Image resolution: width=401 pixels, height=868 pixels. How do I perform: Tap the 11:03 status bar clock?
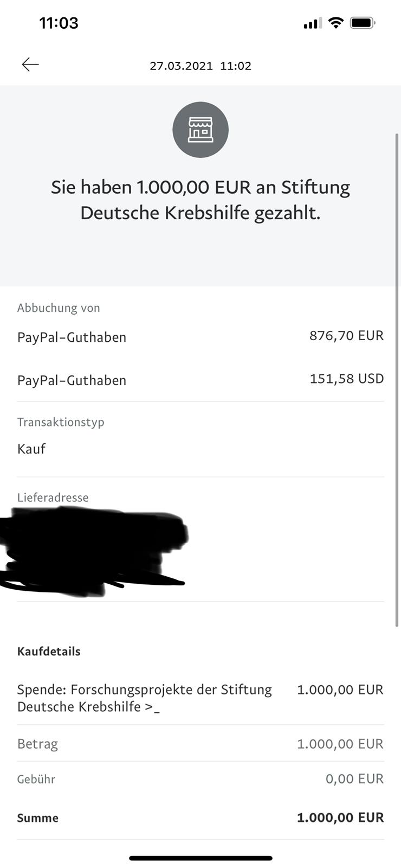tap(59, 23)
